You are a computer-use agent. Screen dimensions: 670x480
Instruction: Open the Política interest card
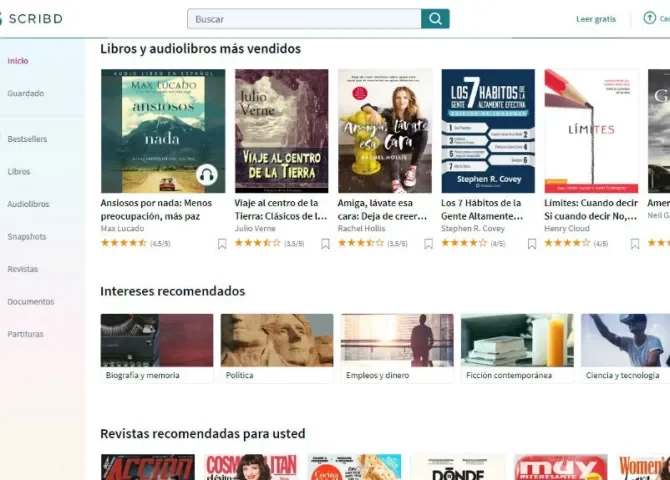pyautogui.click(x=277, y=348)
